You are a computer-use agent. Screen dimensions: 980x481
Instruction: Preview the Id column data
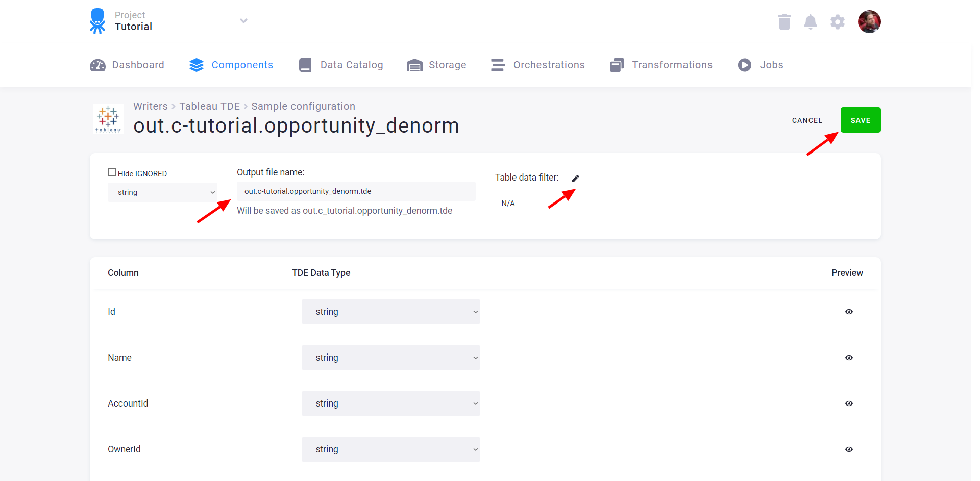point(849,312)
